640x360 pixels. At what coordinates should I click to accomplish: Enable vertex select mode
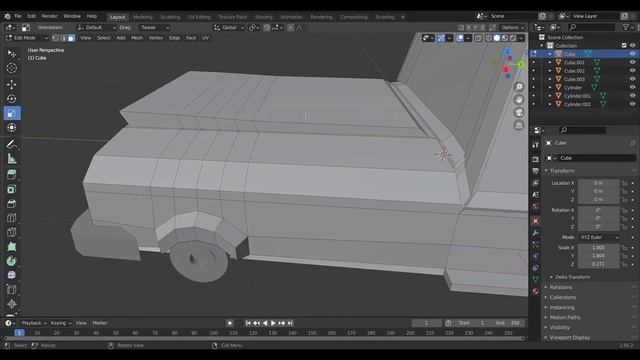[x=55, y=38]
